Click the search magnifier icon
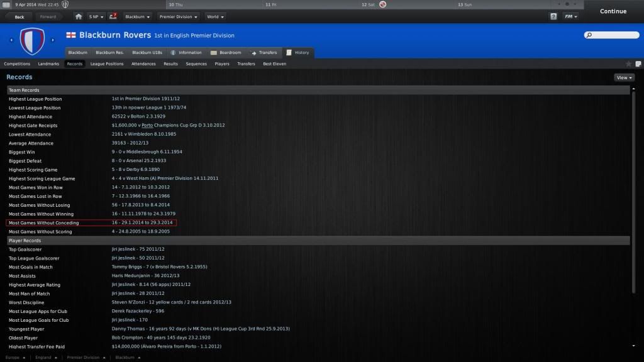The image size is (644, 362). pos(589,35)
